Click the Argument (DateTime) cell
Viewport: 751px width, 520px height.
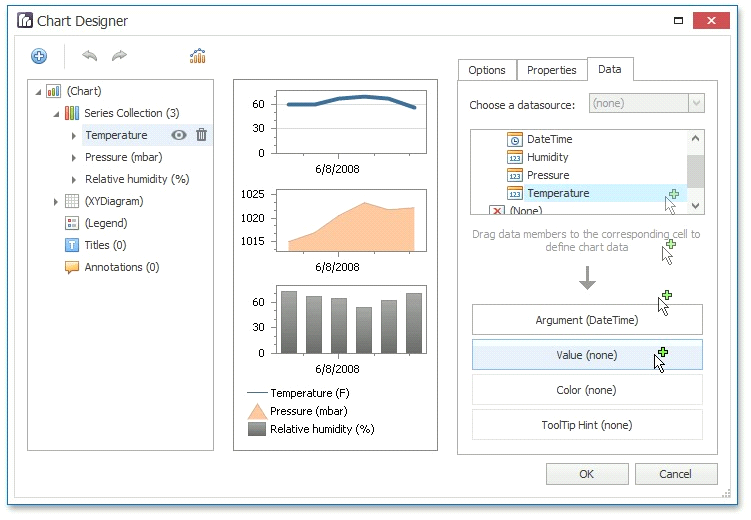pos(587,320)
